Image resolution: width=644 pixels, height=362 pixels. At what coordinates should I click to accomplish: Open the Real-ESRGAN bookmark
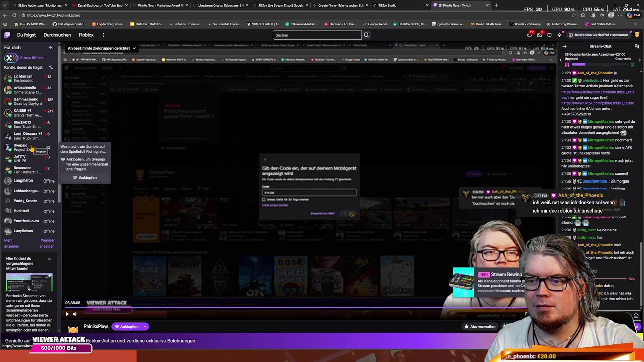[487, 24]
